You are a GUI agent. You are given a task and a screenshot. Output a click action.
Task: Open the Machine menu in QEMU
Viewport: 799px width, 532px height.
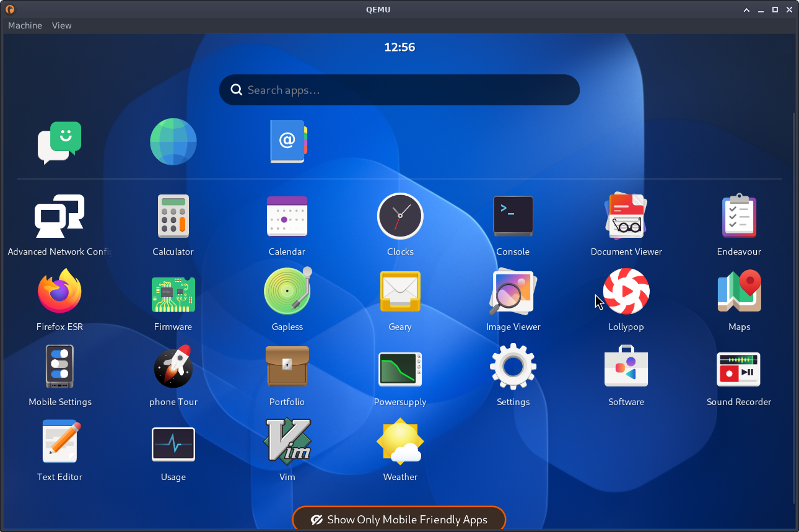pos(25,25)
